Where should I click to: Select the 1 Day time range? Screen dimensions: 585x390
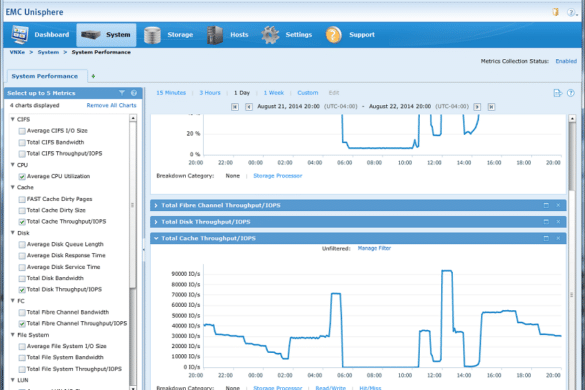[x=242, y=93]
